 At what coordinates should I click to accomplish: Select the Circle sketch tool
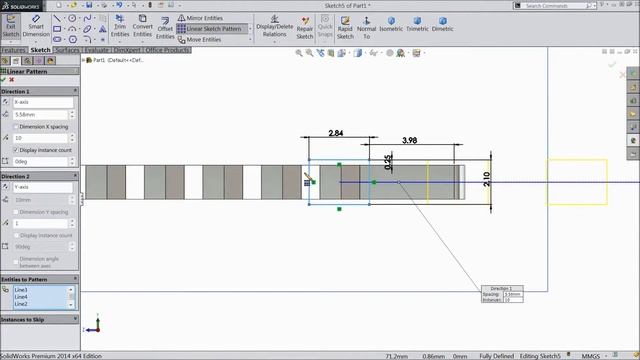click(x=72, y=18)
